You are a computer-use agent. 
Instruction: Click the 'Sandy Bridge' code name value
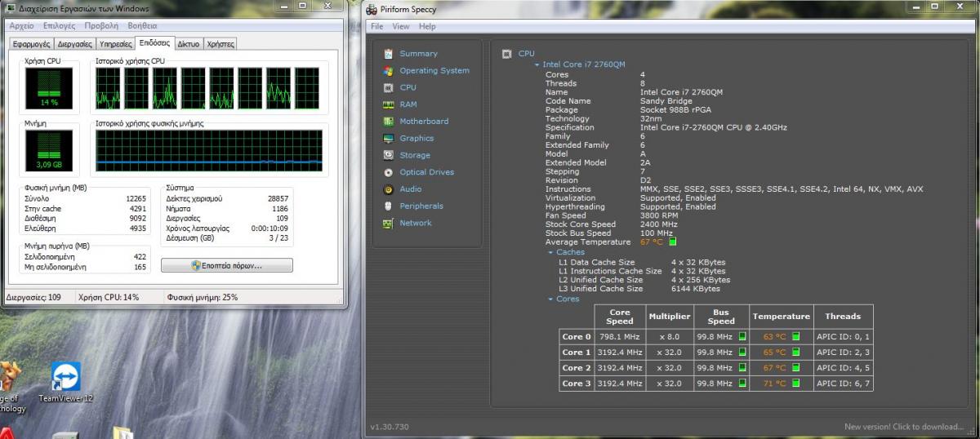tap(666, 101)
